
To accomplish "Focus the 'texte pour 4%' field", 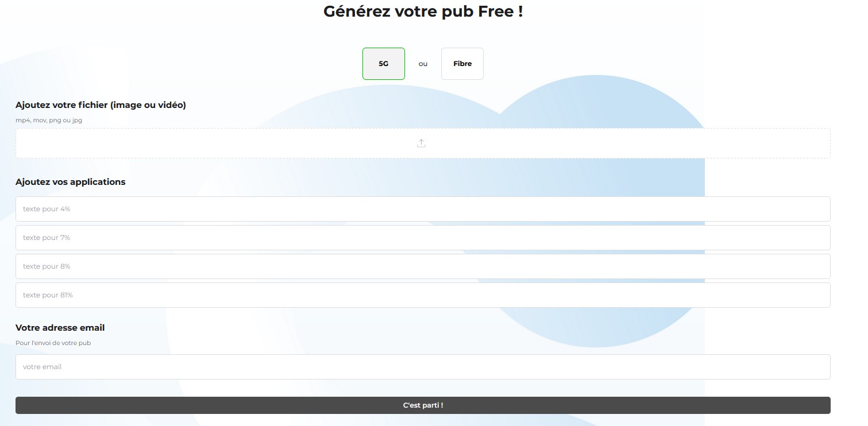I will 423,209.
